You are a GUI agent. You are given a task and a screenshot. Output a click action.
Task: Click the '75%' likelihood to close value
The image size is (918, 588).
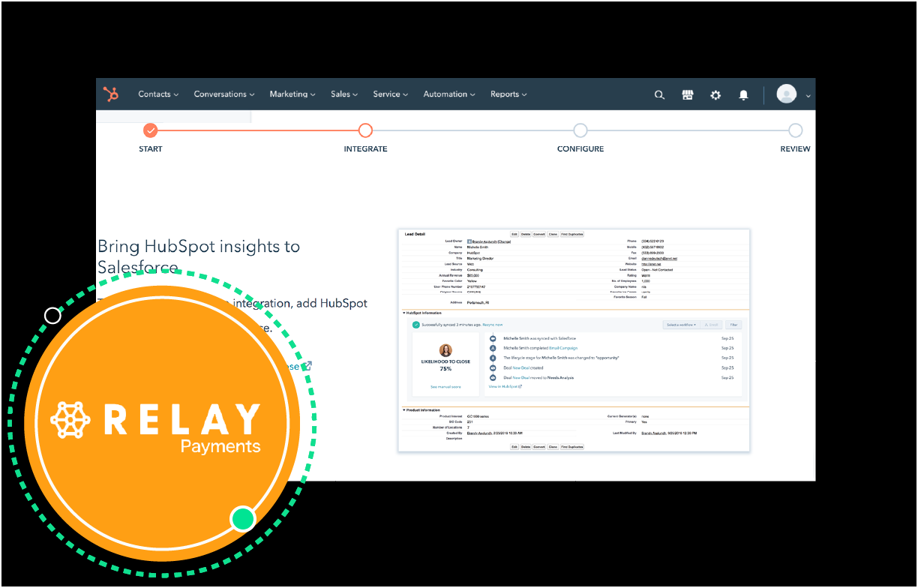click(445, 369)
